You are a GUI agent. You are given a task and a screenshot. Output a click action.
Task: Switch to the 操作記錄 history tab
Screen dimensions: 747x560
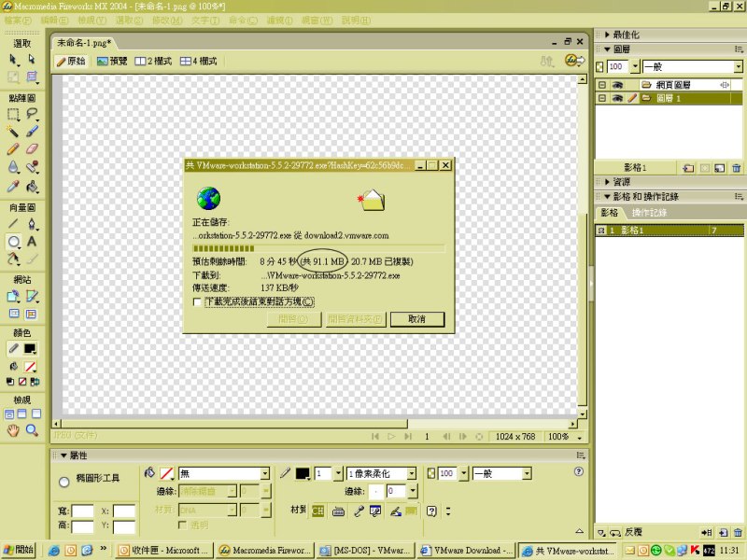pyautogui.click(x=650, y=213)
